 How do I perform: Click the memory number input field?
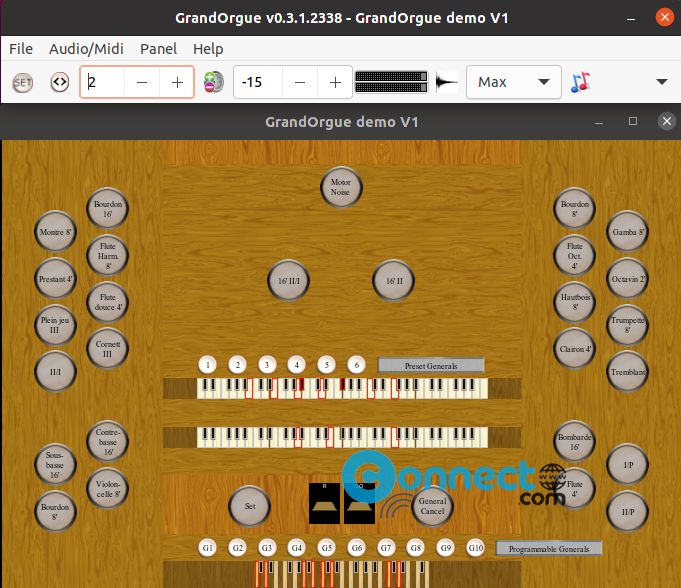pyautogui.click(x=103, y=82)
